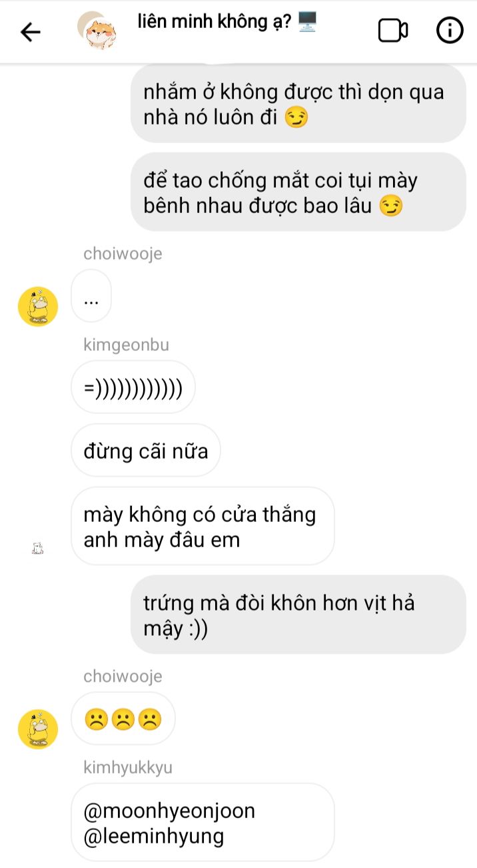This screenshot has width=477, height=868.
Task: Select the "đừng cãi nữa" message
Action: [146, 451]
